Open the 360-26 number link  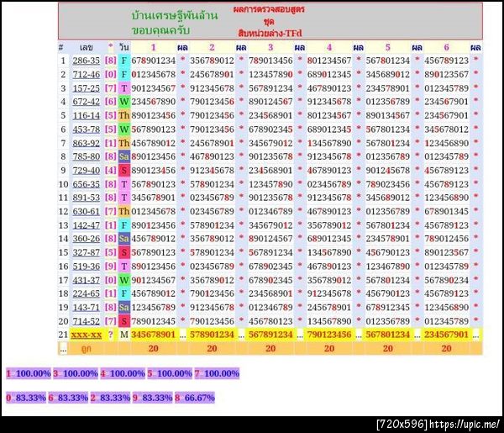click(87, 239)
